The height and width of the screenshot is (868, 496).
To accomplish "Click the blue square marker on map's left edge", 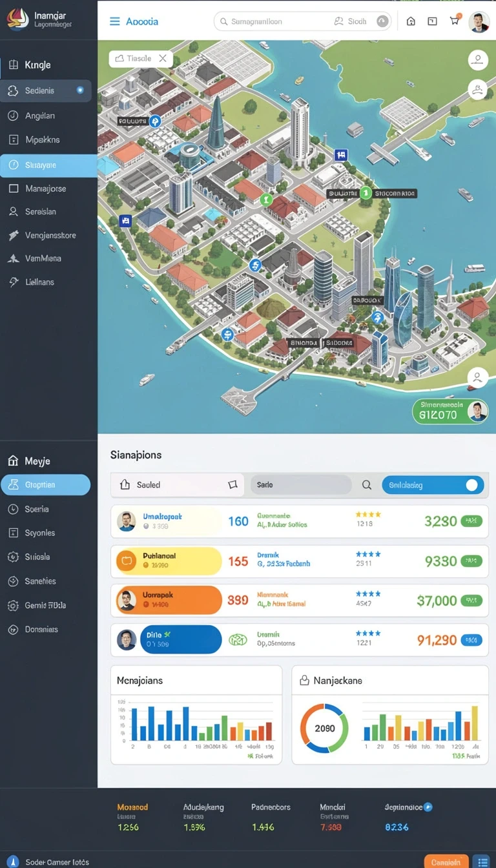I will tap(126, 221).
